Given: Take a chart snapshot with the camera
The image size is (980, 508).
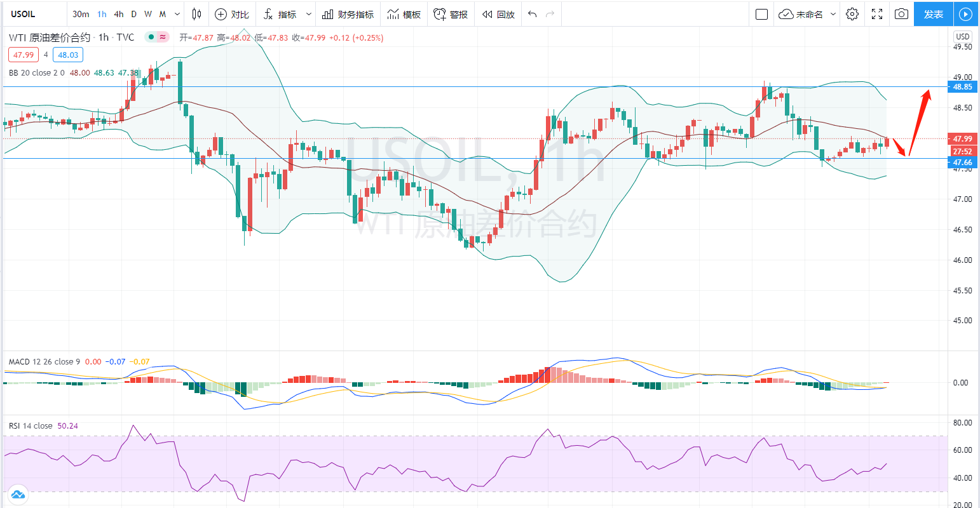Looking at the screenshot, I should point(901,14).
